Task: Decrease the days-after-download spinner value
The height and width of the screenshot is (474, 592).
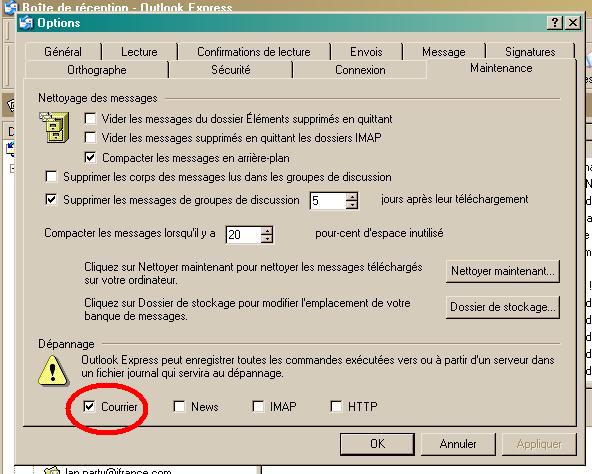Action: point(352,205)
